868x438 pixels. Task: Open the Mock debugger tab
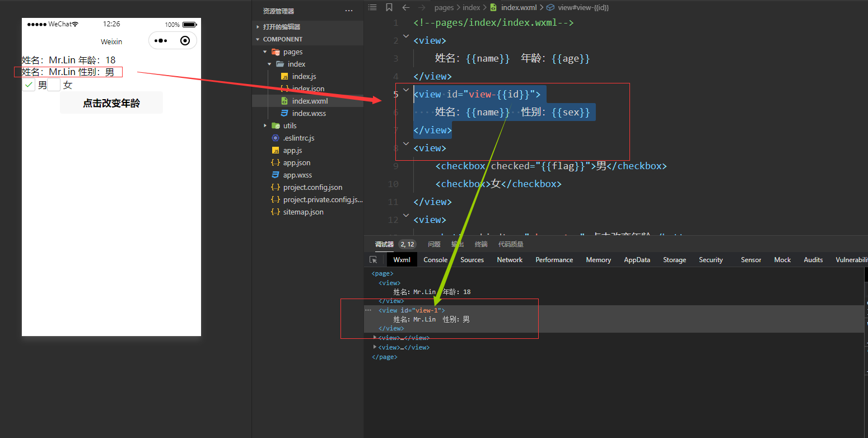tap(782, 260)
